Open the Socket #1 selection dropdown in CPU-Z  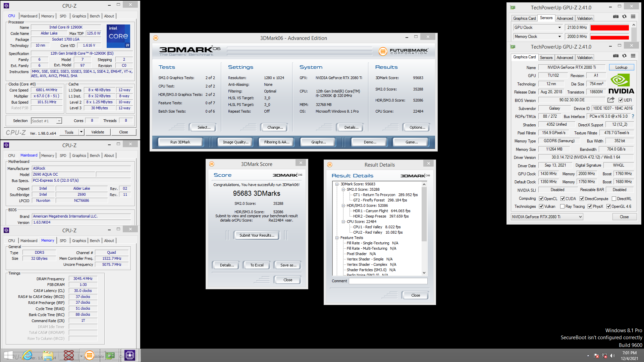pyautogui.click(x=46, y=121)
